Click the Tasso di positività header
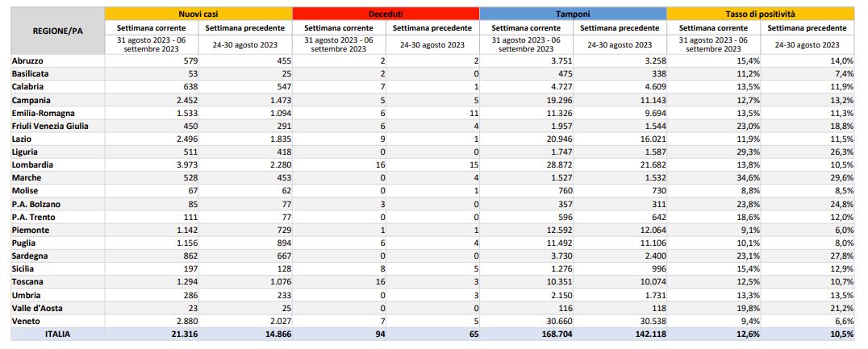This screenshot has height=349, width=868. pyautogui.click(x=760, y=14)
